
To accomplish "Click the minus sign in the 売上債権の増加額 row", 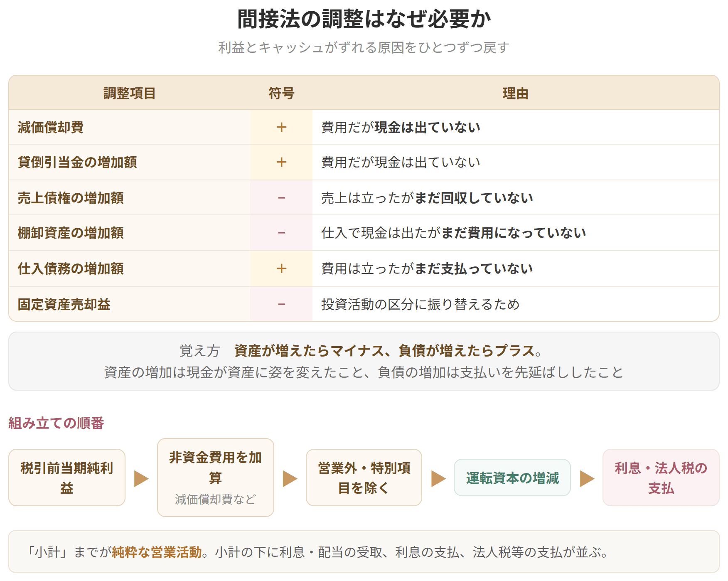I will pos(281,198).
